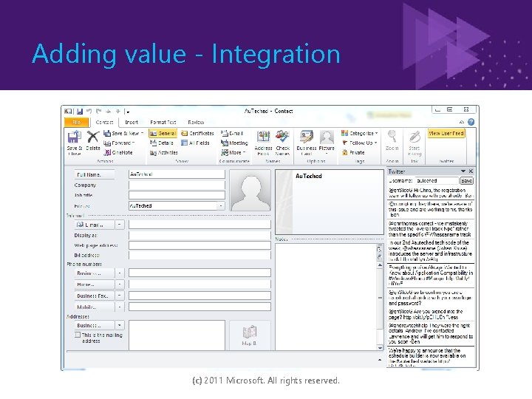Click the Notes scroll down arrow
The height and width of the screenshot is (399, 532).
click(380, 348)
